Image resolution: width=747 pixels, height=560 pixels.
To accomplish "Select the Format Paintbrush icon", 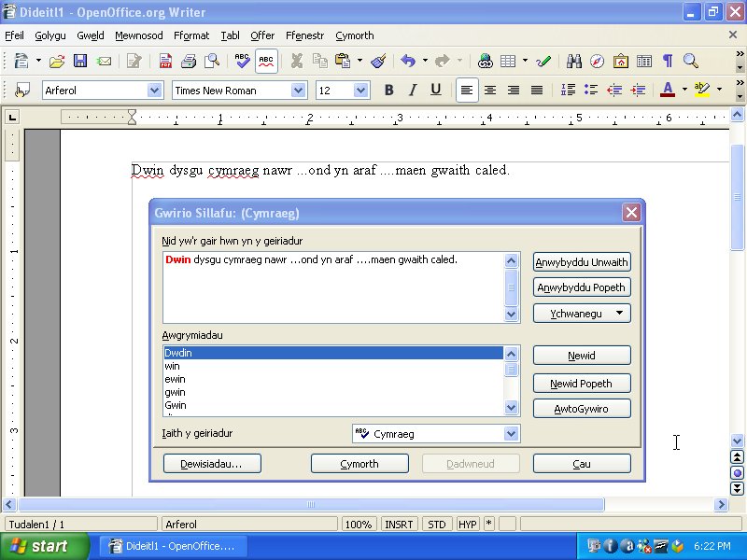I will click(378, 61).
